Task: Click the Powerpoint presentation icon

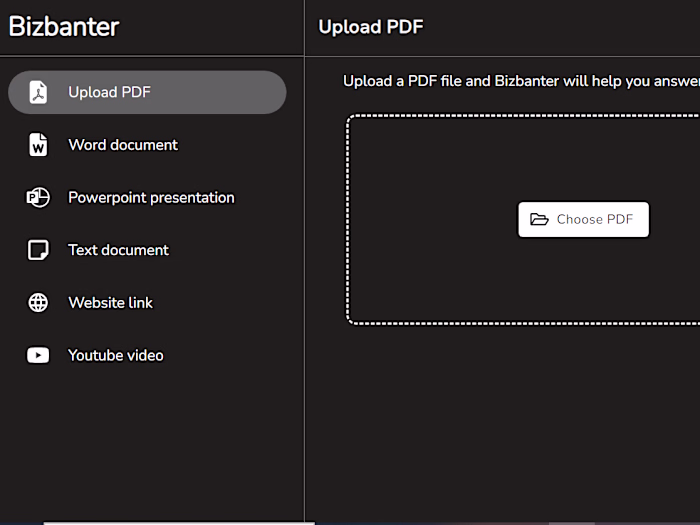Action: coord(38,198)
